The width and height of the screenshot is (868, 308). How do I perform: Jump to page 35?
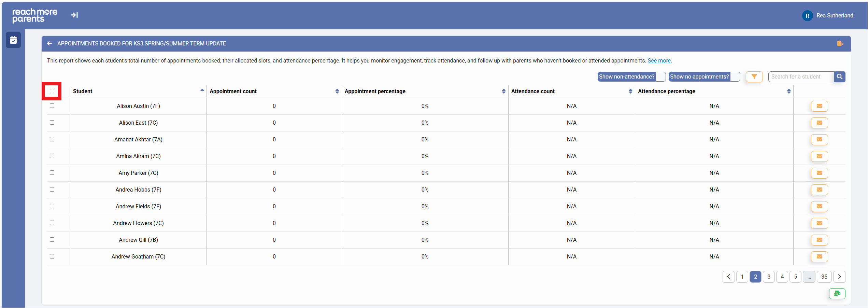[824, 277]
